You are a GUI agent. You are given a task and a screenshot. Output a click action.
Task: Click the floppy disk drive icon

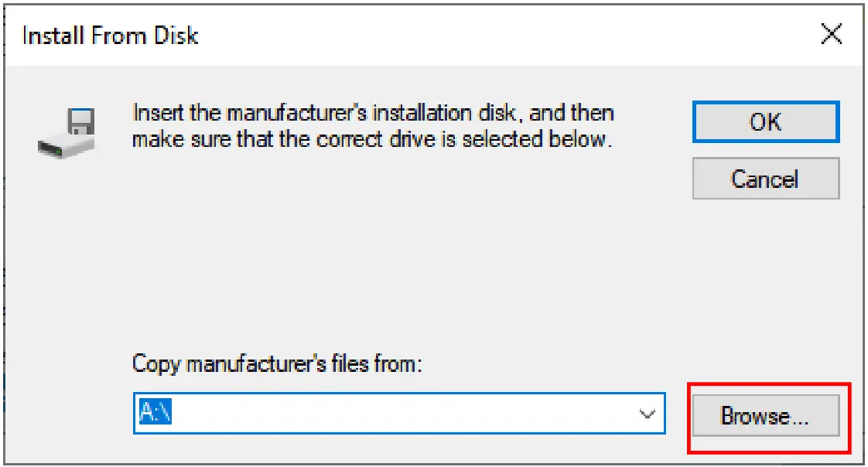[x=67, y=131]
